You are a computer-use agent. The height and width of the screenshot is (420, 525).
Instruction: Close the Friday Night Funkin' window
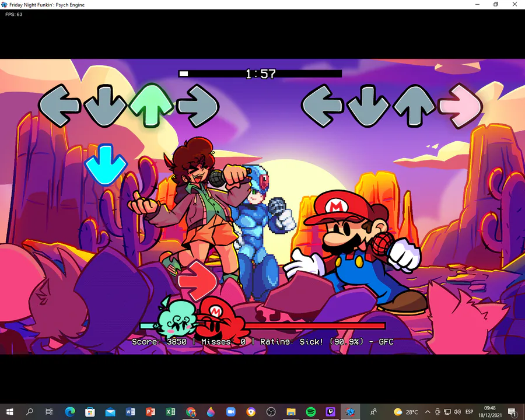point(514,4)
